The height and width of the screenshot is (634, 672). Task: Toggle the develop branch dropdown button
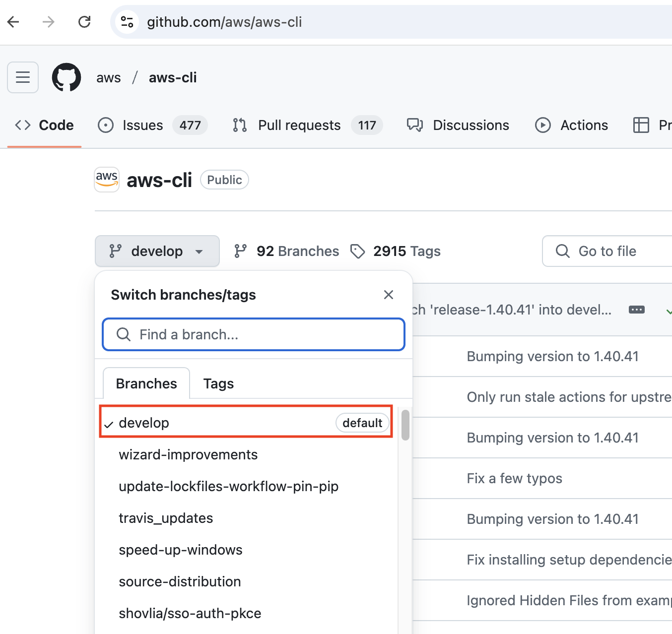tap(157, 251)
